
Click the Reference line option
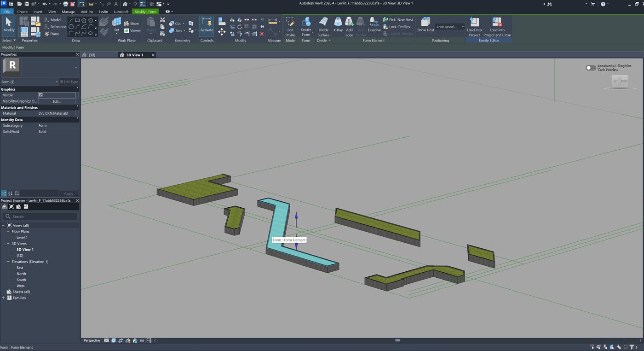pos(55,27)
